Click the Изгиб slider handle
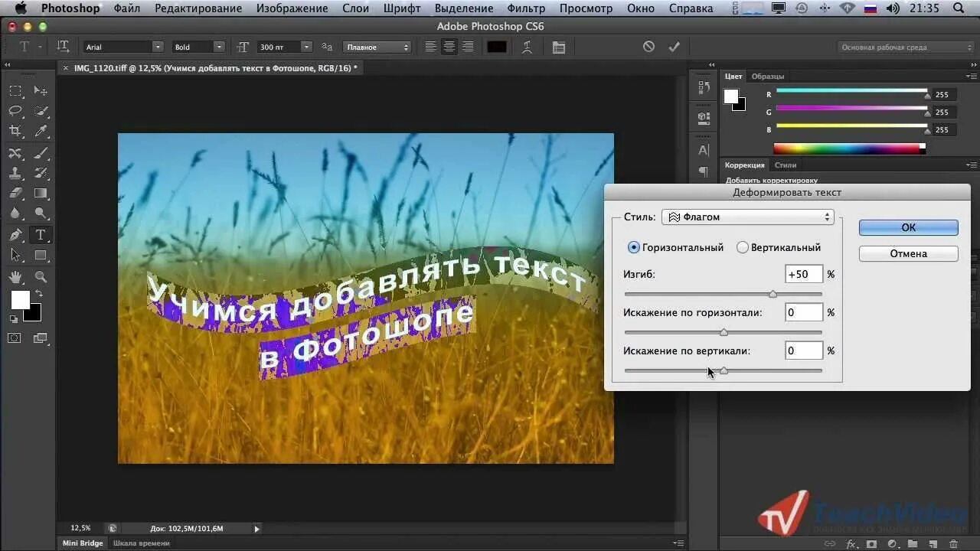Screen dimensions: 980x551 [x=773, y=294]
